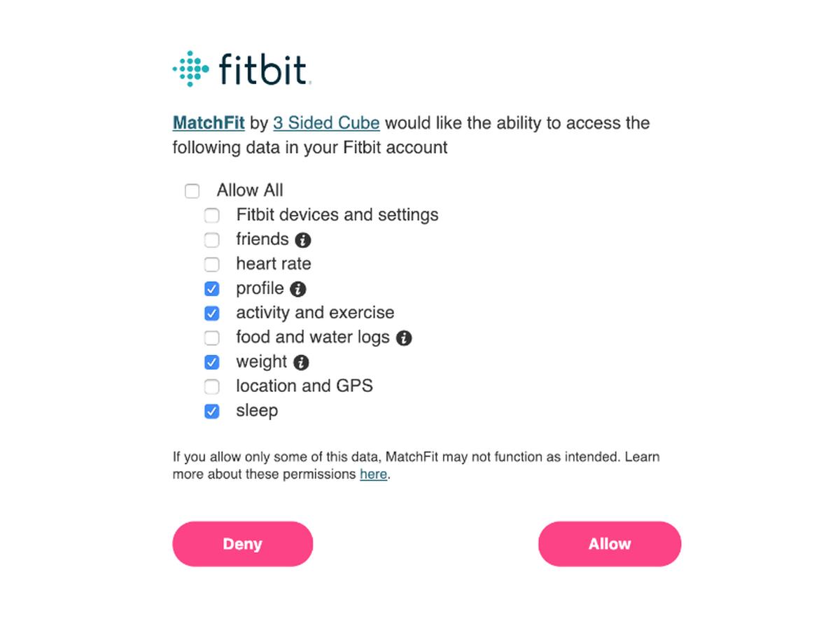Uncheck the sleep checkbox
The image size is (840, 630).
211,412
